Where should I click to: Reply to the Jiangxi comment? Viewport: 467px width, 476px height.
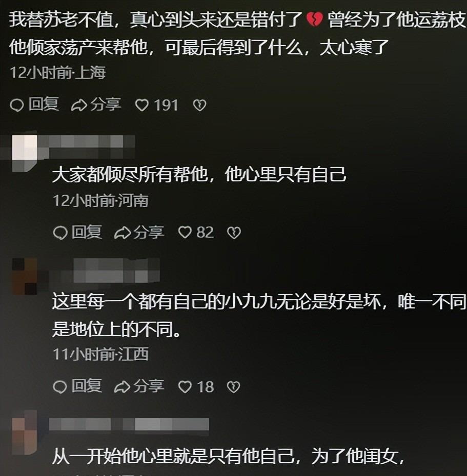click(x=77, y=386)
